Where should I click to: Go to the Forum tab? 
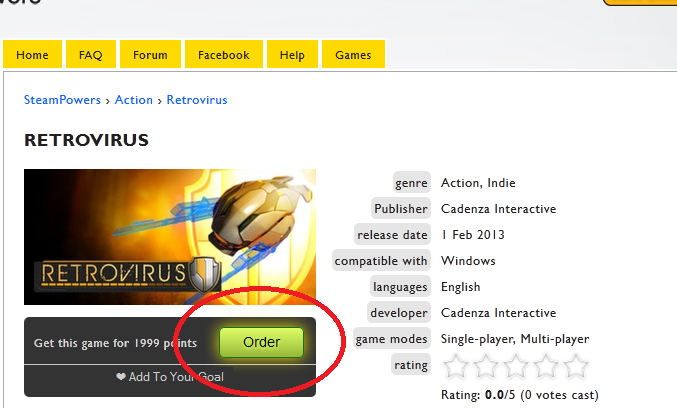click(x=150, y=54)
